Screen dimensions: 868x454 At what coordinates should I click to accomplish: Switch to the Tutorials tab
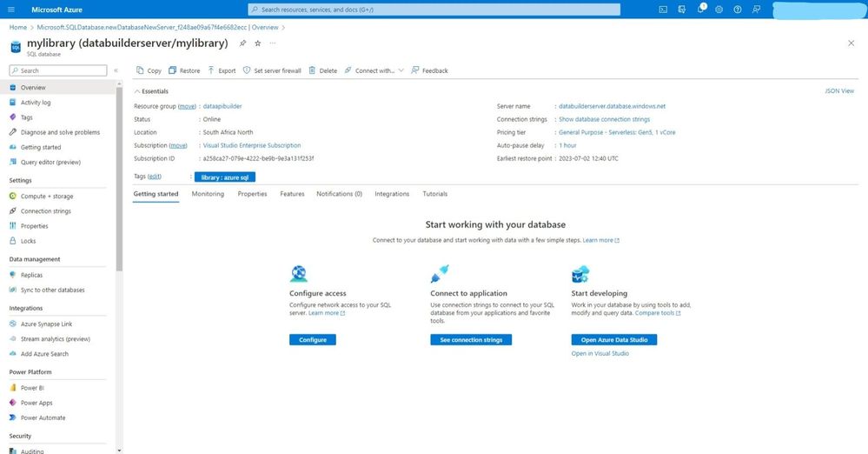coord(435,194)
